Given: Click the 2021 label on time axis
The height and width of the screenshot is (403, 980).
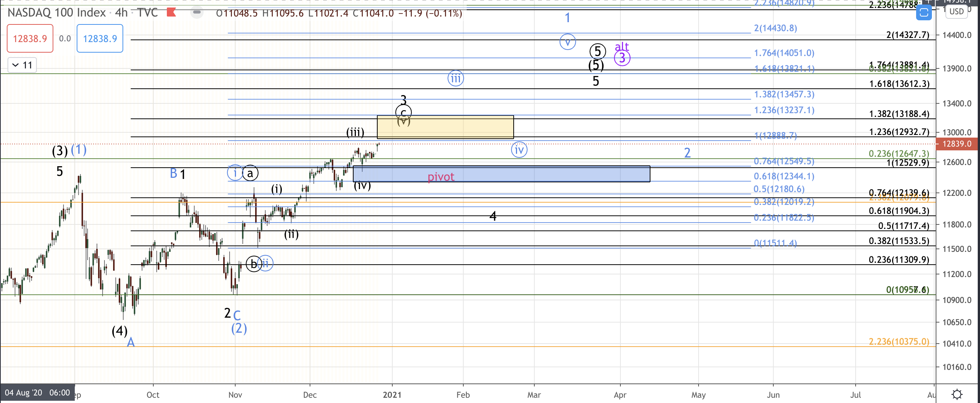Looking at the screenshot, I should pyautogui.click(x=392, y=395).
